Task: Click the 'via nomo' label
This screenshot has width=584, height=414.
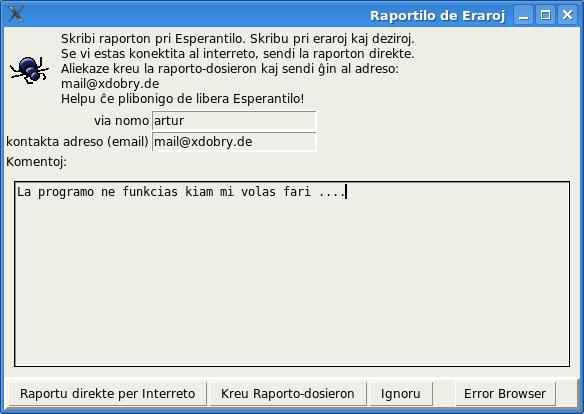Action: coord(121,121)
